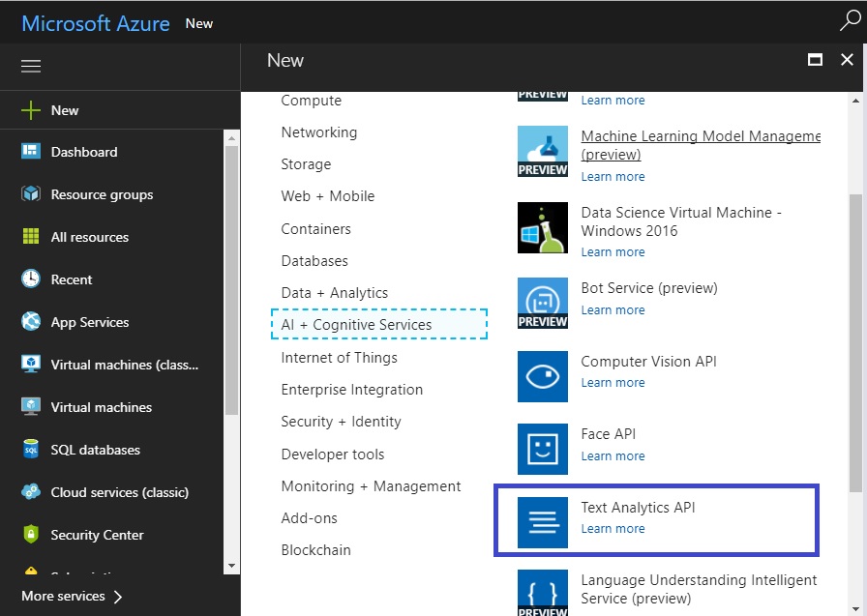This screenshot has width=867, height=616.
Task: Click sidebar scrollbar up arrow
Action: (231, 138)
